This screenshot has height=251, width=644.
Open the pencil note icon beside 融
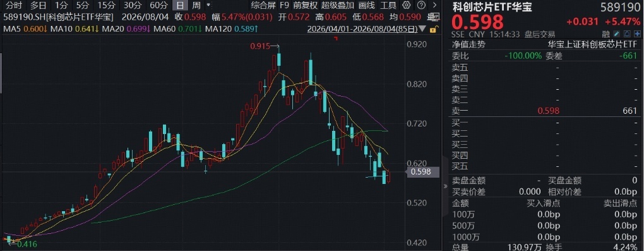[x=616, y=34]
